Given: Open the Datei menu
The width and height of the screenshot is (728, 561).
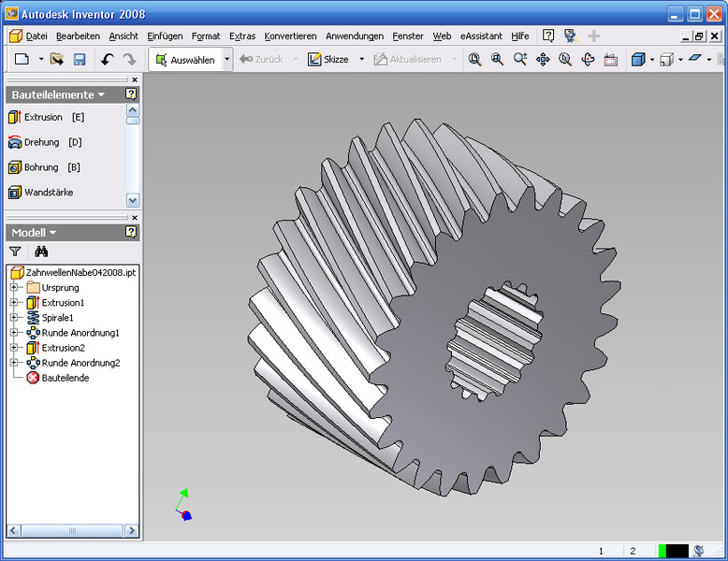Looking at the screenshot, I should pyautogui.click(x=36, y=36).
